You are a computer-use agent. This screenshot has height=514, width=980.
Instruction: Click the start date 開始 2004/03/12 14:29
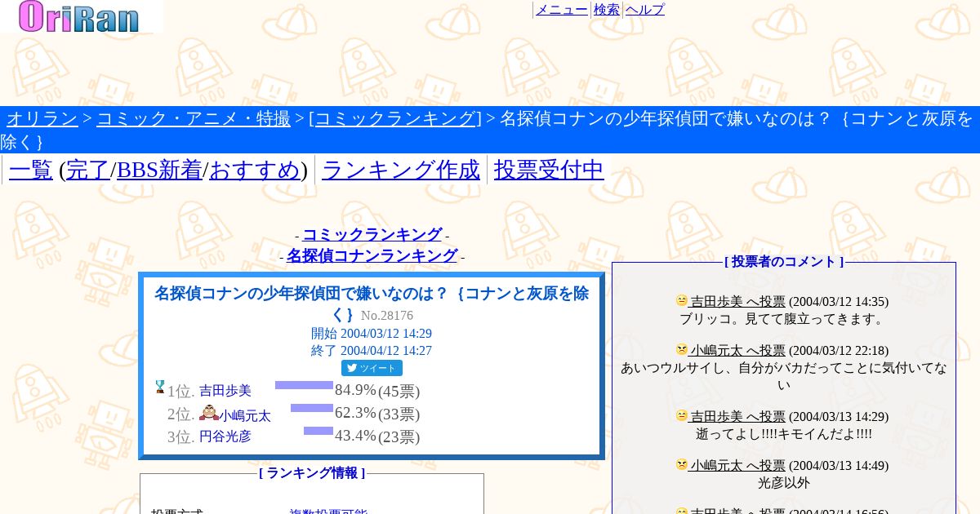(372, 334)
